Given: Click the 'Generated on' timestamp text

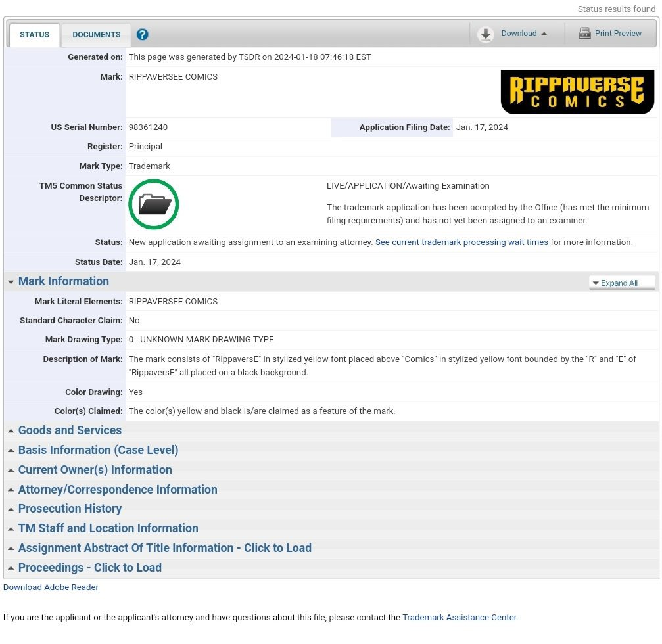Looking at the screenshot, I should [x=250, y=57].
